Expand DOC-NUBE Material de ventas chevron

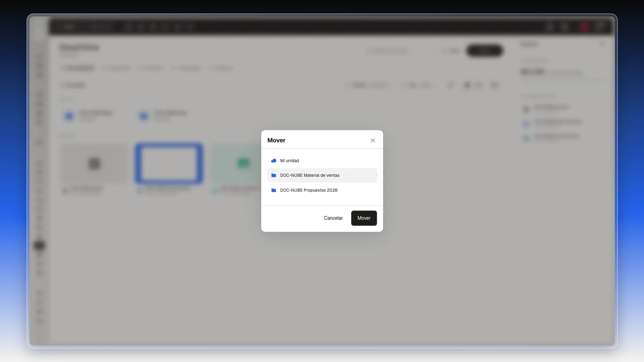[376, 175]
